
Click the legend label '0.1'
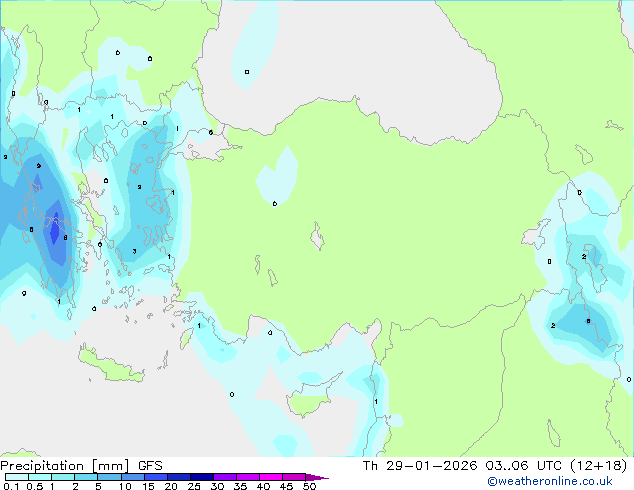(x=11, y=486)
